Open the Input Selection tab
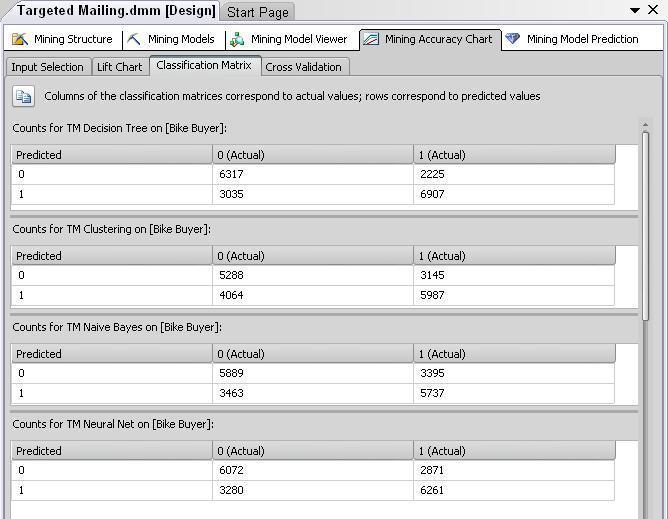Screen dimensions: 668x519 click(48, 67)
